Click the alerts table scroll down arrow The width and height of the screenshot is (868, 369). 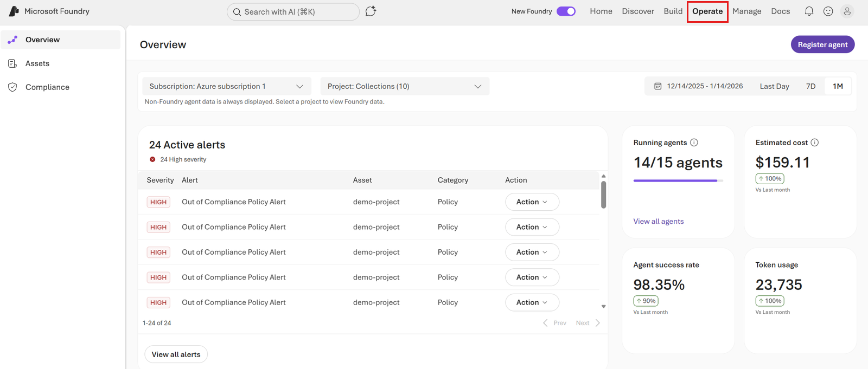(603, 307)
